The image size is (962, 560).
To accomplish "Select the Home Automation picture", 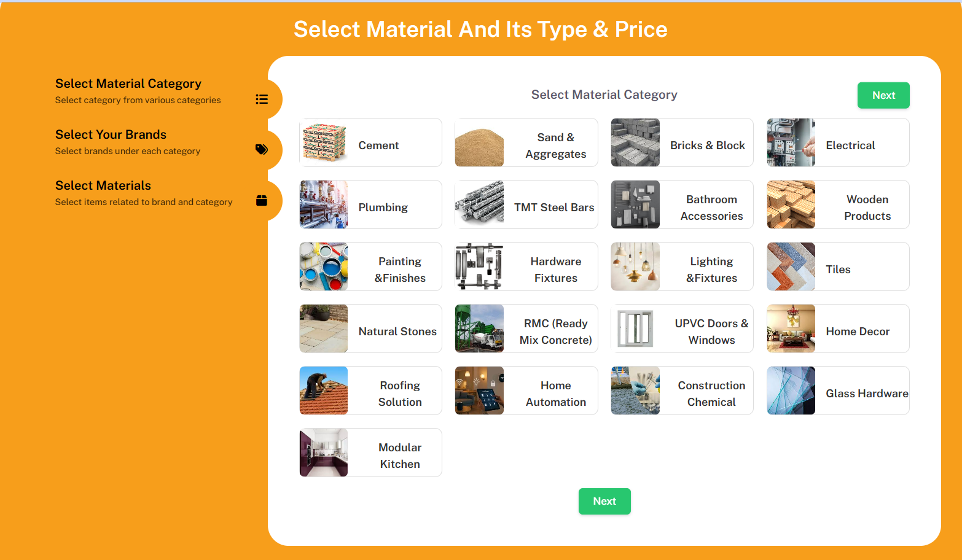I will [x=479, y=391].
